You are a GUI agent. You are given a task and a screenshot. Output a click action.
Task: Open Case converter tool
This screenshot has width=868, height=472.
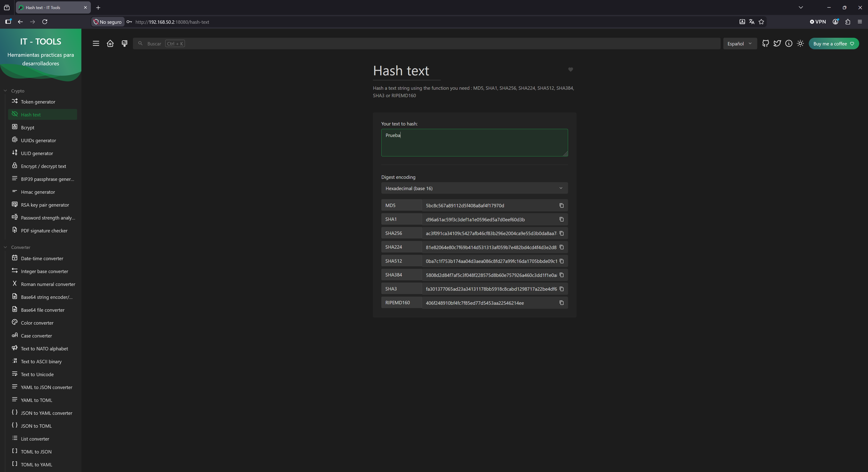tap(42, 335)
